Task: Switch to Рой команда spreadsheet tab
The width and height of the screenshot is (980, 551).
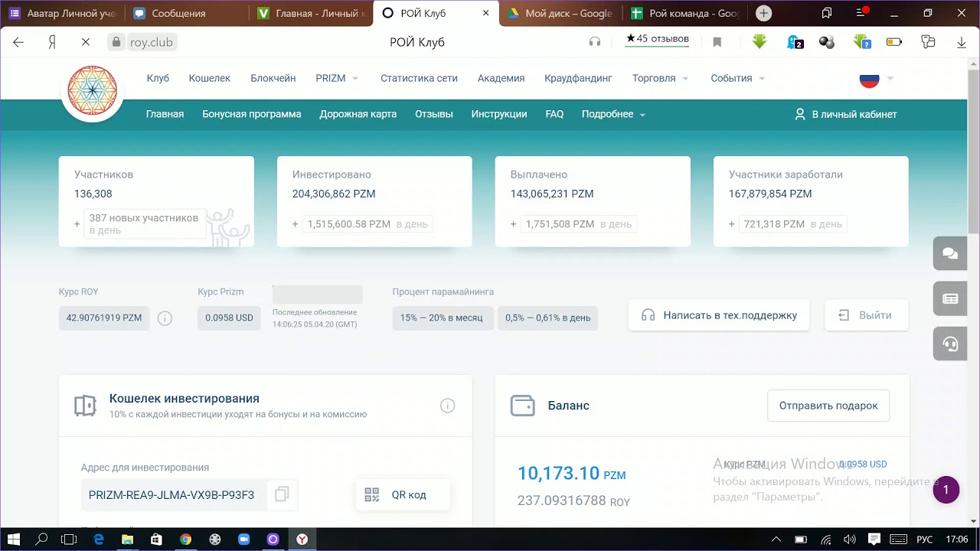Action: coord(685,13)
